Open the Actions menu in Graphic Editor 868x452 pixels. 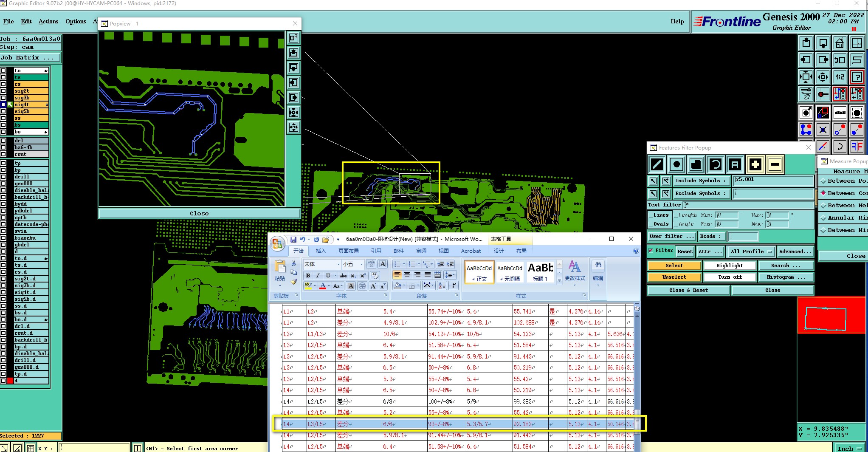pyautogui.click(x=48, y=21)
